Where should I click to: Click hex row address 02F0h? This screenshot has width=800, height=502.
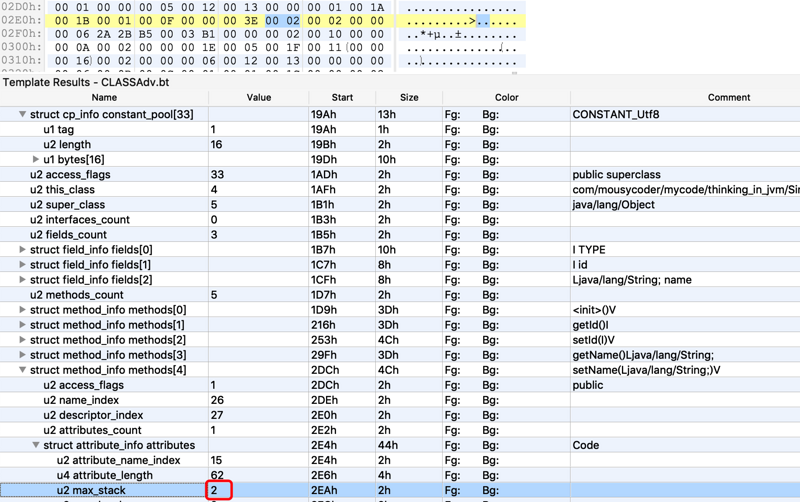pyautogui.click(x=21, y=34)
